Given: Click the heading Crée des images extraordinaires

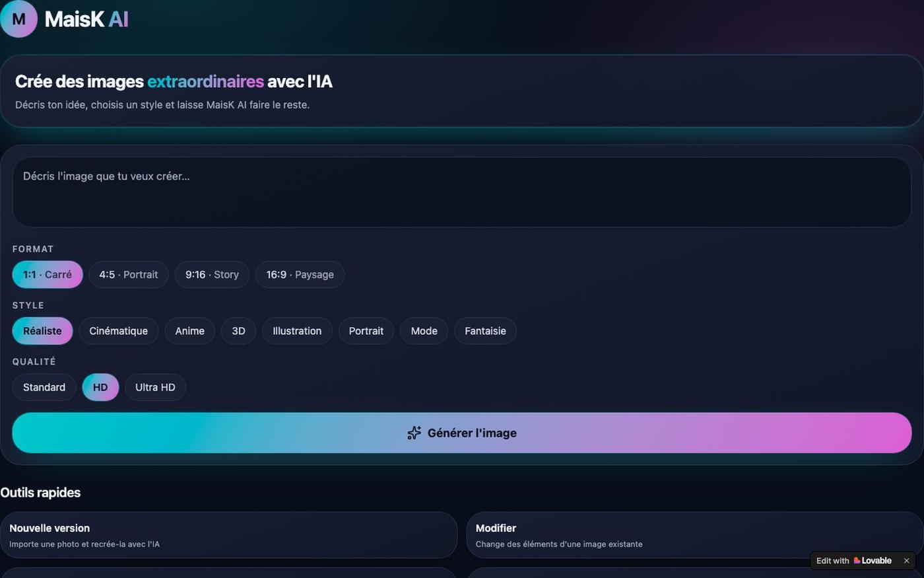Looking at the screenshot, I should pyautogui.click(x=174, y=81).
